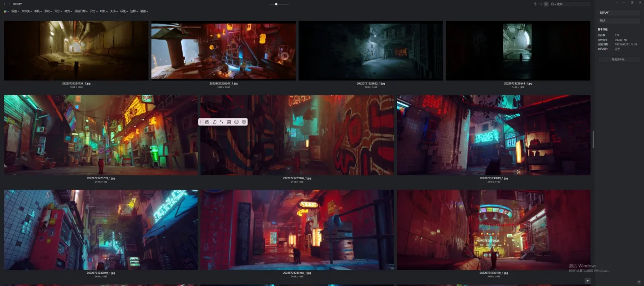Click the magnifier search icon
The image size is (644, 286).
[552, 4]
